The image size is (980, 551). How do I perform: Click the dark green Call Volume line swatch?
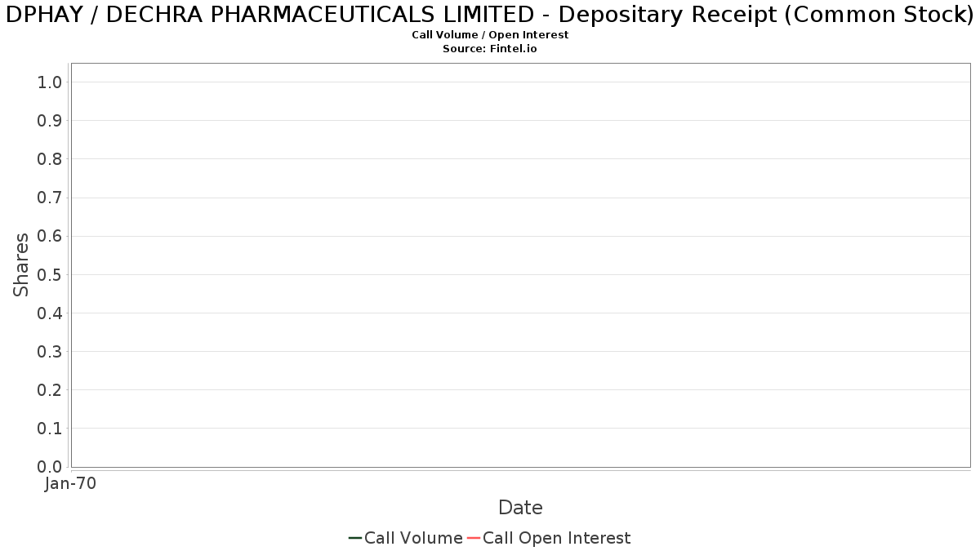[x=355, y=538]
